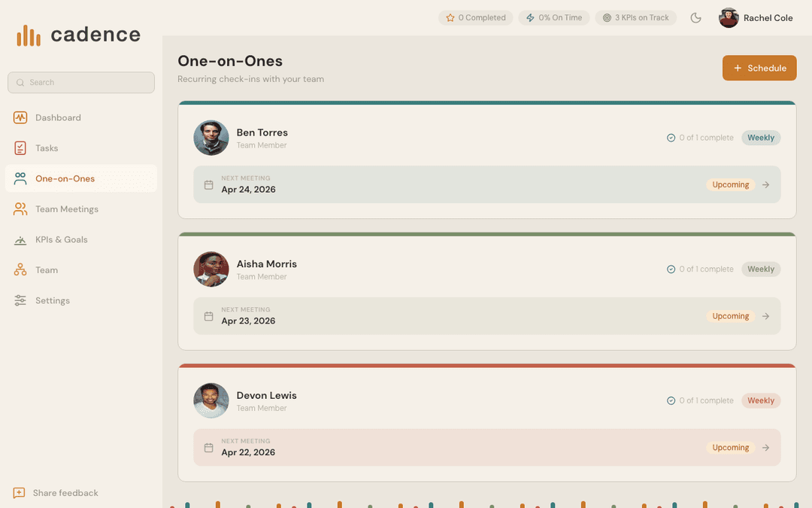Open Aisha Morris meeting via arrow
812x508 pixels.
[x=765, y=317]
